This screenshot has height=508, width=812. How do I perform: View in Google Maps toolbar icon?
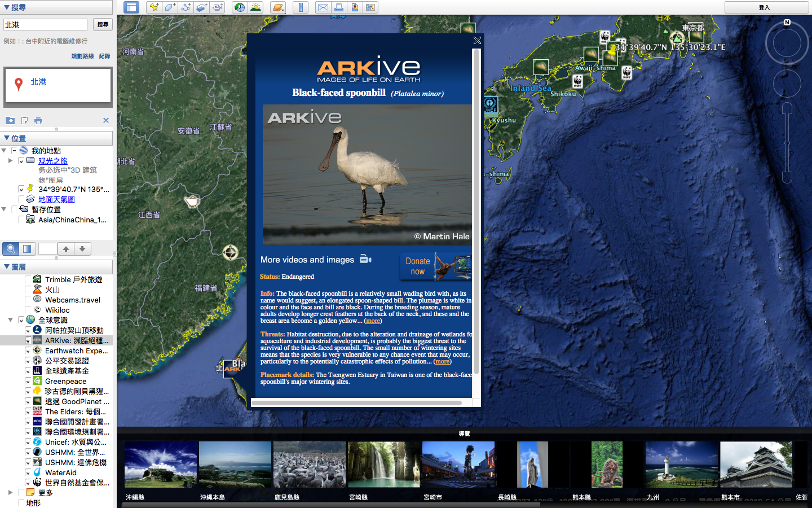[370, 7]
